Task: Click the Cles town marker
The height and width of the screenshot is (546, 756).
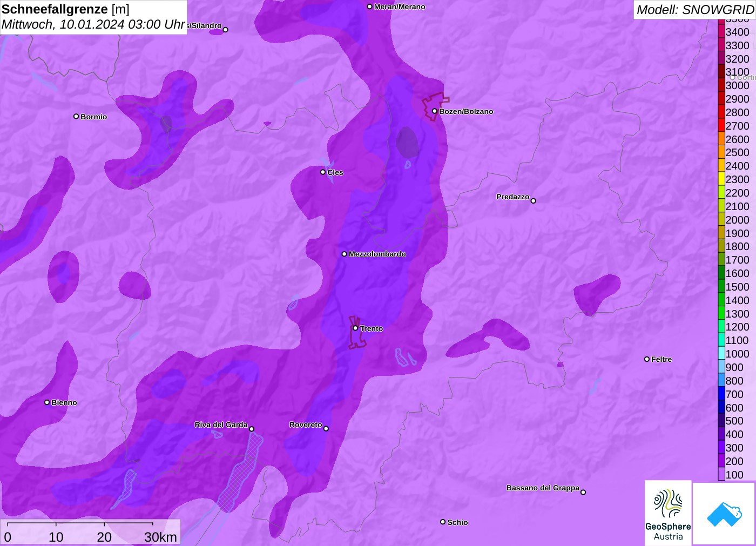Action: [x=323, y=172]
